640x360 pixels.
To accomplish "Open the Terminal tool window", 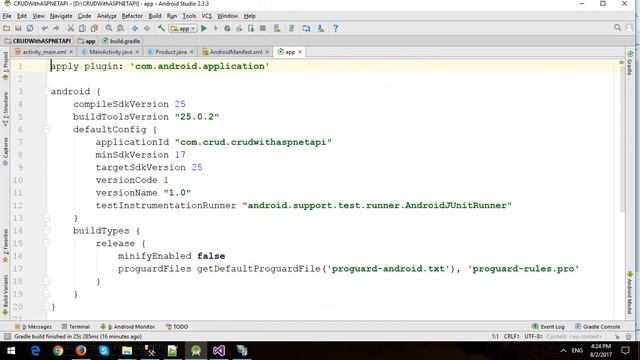I will 76,327.
